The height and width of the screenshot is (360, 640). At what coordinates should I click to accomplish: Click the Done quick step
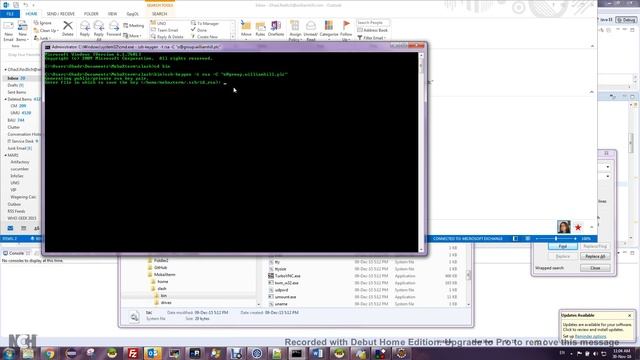tap(199, 30)
